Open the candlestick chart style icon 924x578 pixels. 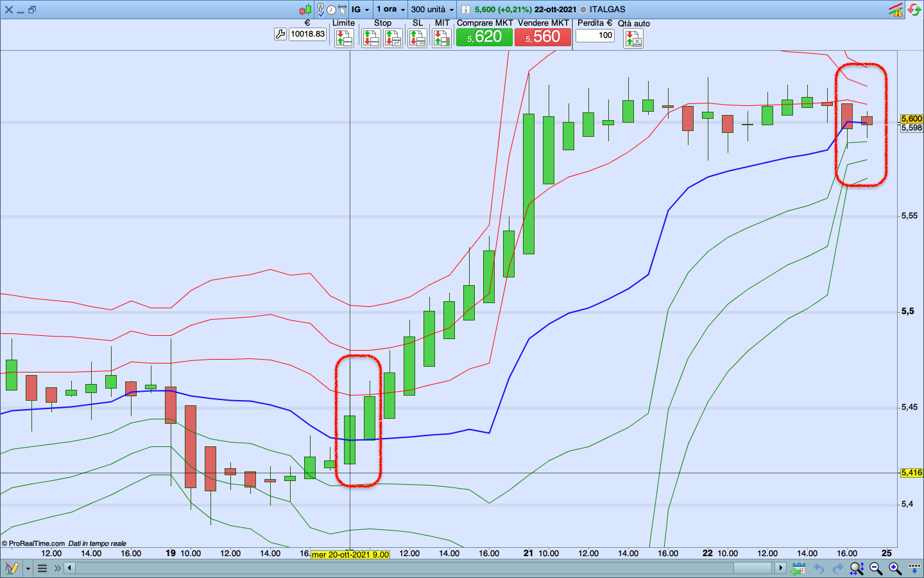coord(305,10)
